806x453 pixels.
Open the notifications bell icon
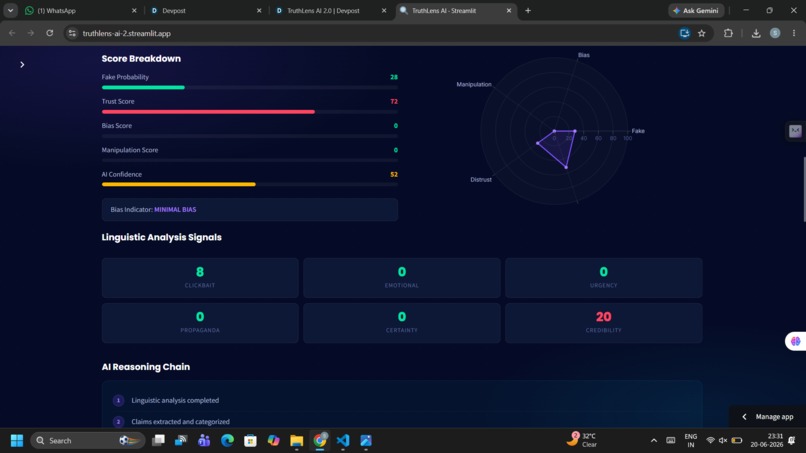[x=792, y=441]
